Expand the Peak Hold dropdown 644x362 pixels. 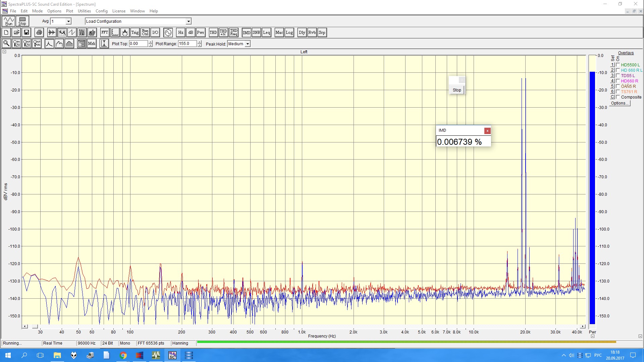(248, 44)
